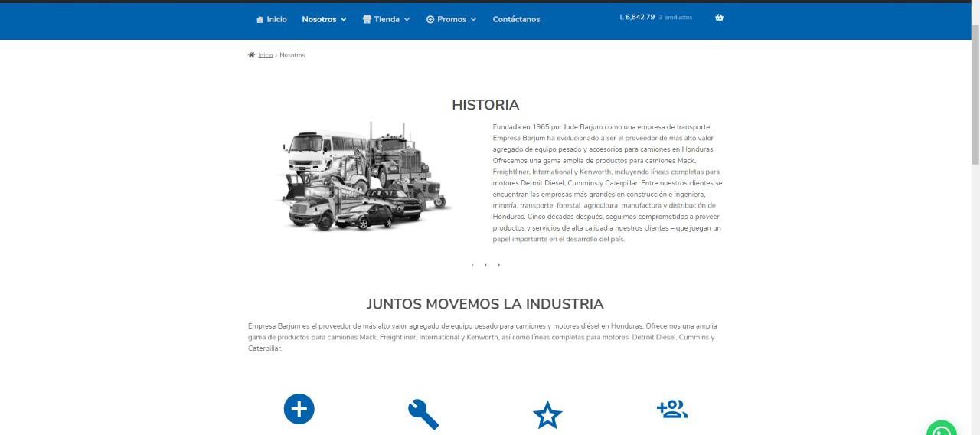
Task: Open the WhatsApp chat bubble
Action: click(942, 427)
